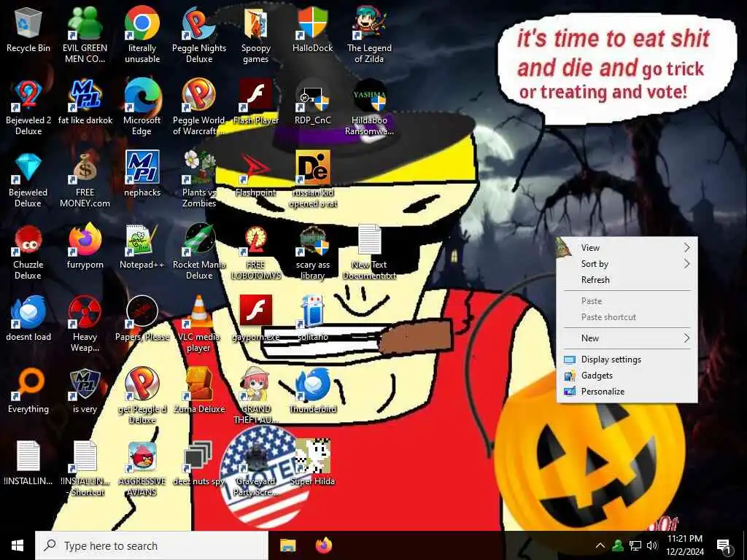Open Personalize from the context menu
This screenshot has width=747, height=560.
coord(627,392)
